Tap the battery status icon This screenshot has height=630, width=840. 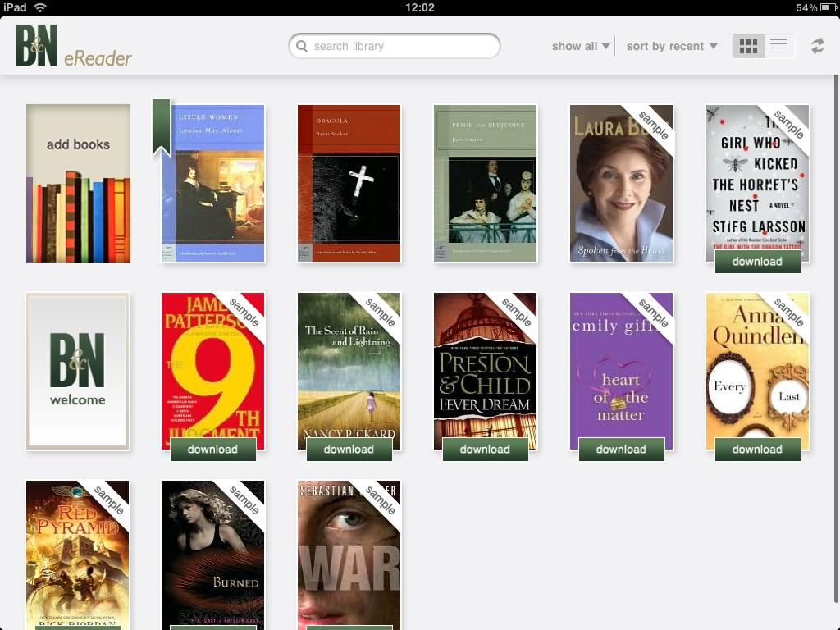pos(829,7)
